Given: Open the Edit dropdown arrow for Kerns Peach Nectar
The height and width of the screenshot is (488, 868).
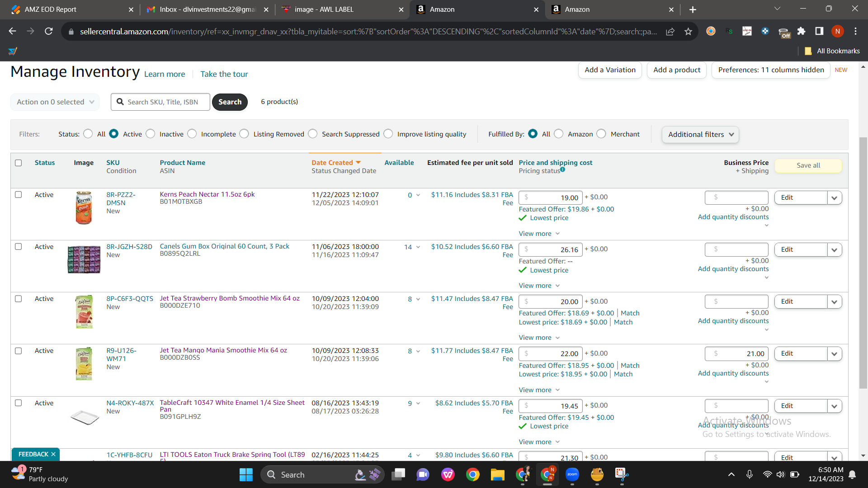Looking at the screenshot, I should click(835, 197).
